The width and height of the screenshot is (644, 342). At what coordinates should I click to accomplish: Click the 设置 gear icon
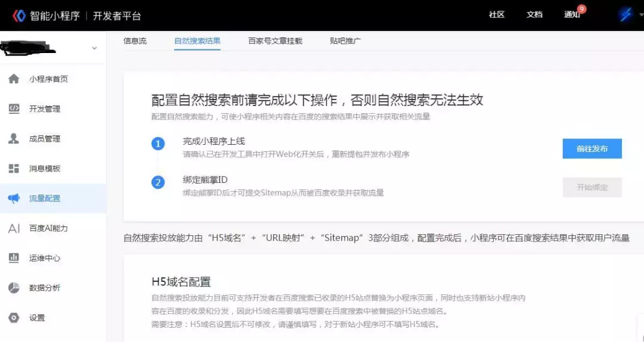tap(14, 318)
